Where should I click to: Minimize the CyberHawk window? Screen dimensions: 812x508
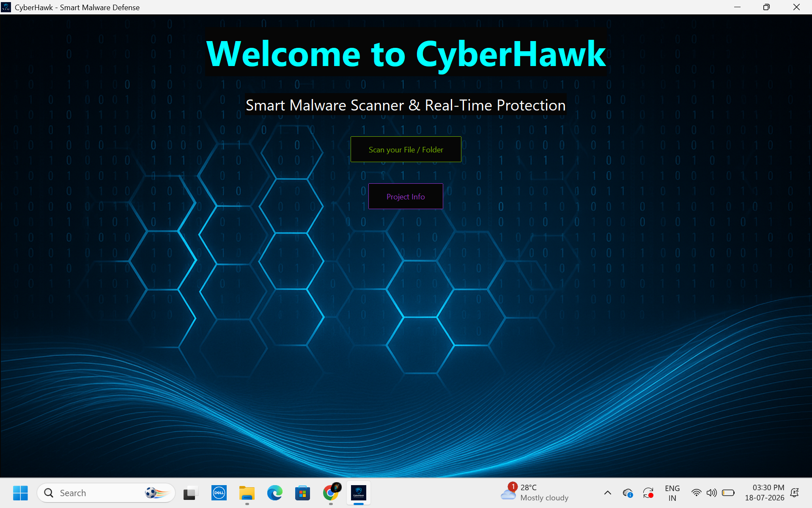737,7
